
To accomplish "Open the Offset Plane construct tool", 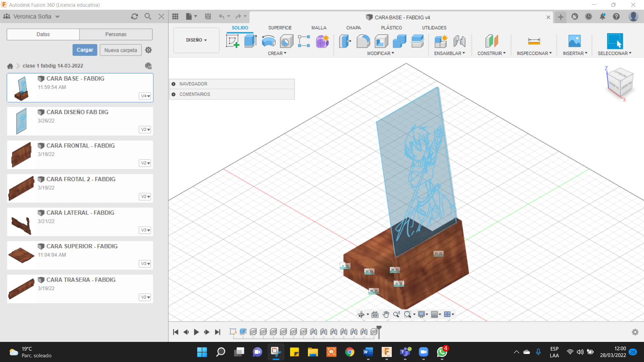I will (x=491, y=41).
